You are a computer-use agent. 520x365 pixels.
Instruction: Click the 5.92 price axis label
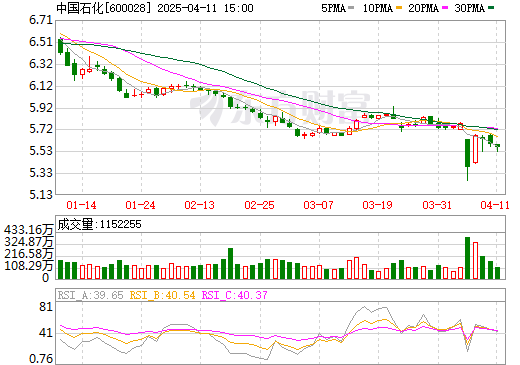(41, 108)
